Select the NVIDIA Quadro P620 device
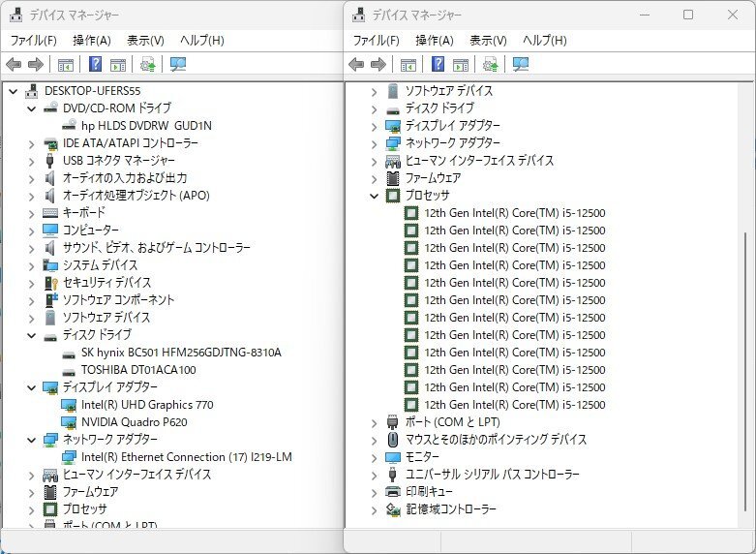Viewport: 756px width, 554px height. click(134, 422)
